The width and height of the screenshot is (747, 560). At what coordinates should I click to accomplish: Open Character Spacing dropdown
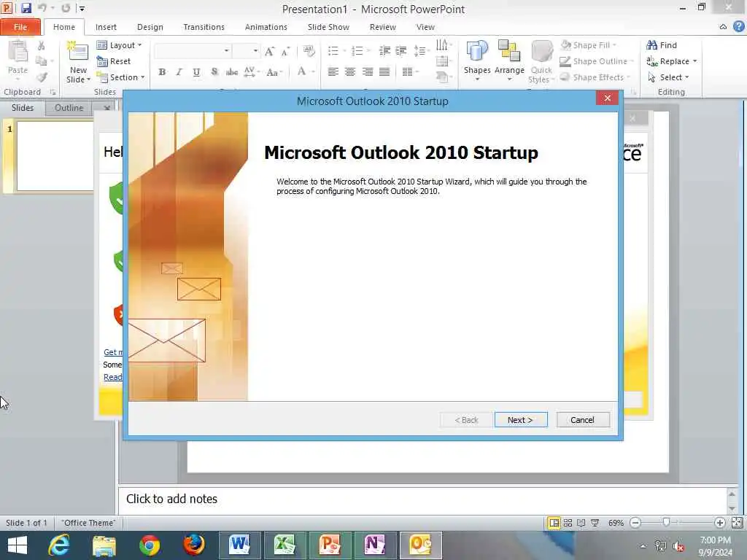click(x=252, y=72)
